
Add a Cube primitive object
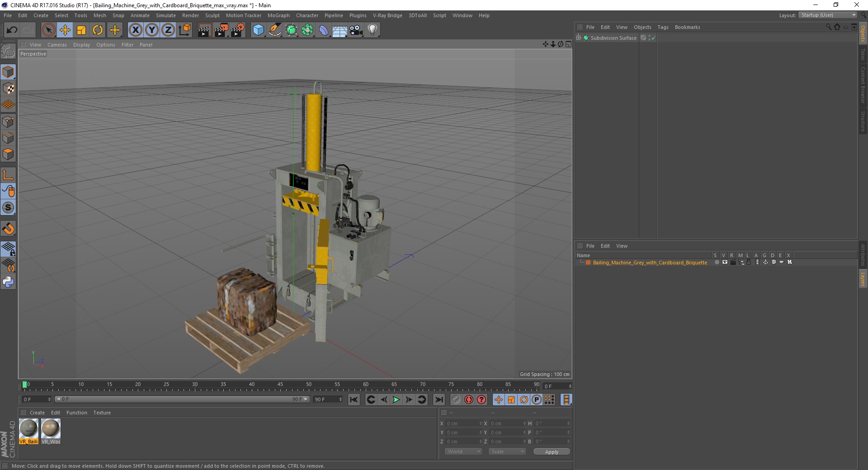[258, 30]
